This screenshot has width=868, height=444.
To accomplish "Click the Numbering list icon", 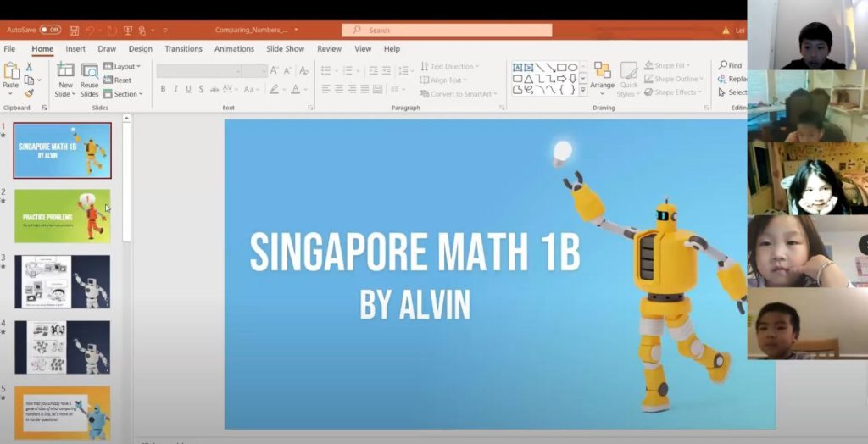I will (x=348, y=71).
